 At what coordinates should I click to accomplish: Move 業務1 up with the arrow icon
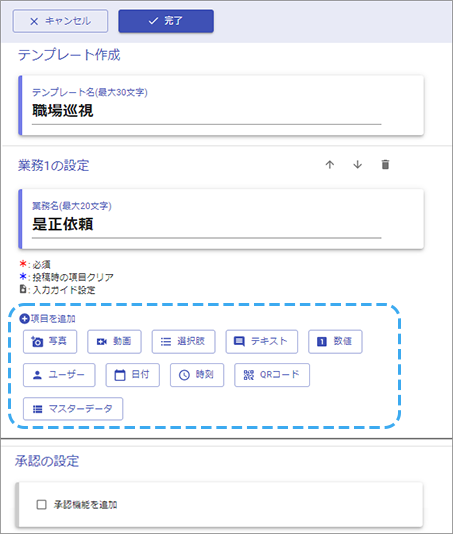[x=329, y=165]
